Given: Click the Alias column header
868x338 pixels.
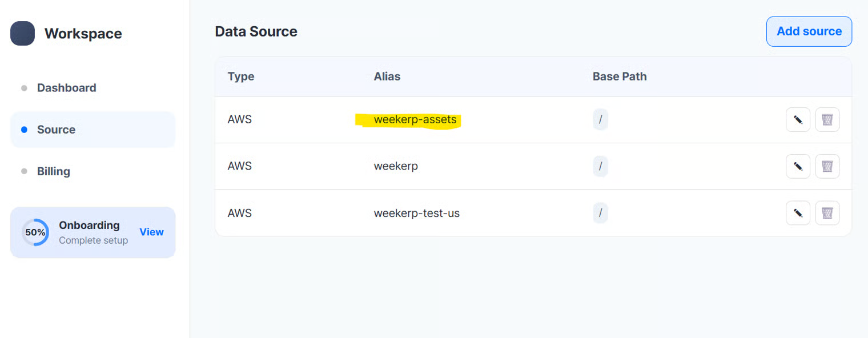Looking at the screenshot, I should click(387, 77).
